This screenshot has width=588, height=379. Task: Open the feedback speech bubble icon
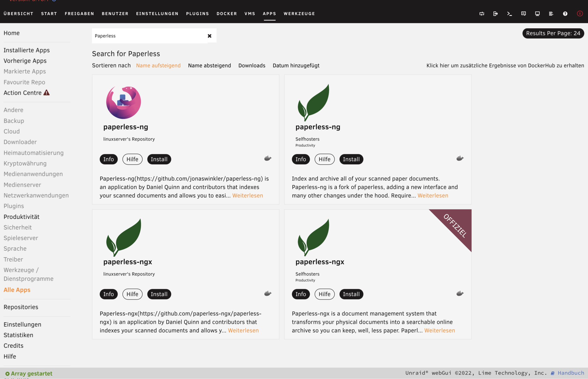(523, 14)
